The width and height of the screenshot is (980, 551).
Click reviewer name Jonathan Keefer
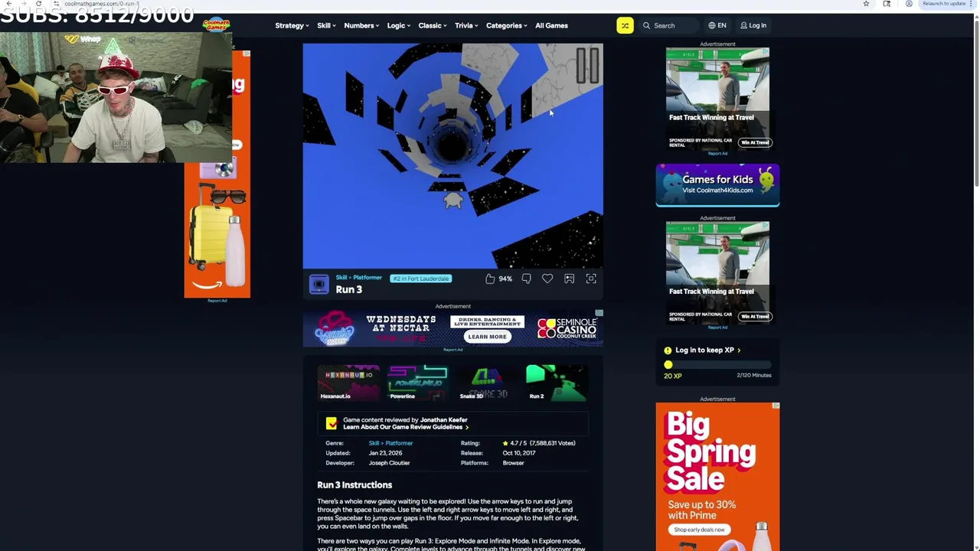point(443,420)
